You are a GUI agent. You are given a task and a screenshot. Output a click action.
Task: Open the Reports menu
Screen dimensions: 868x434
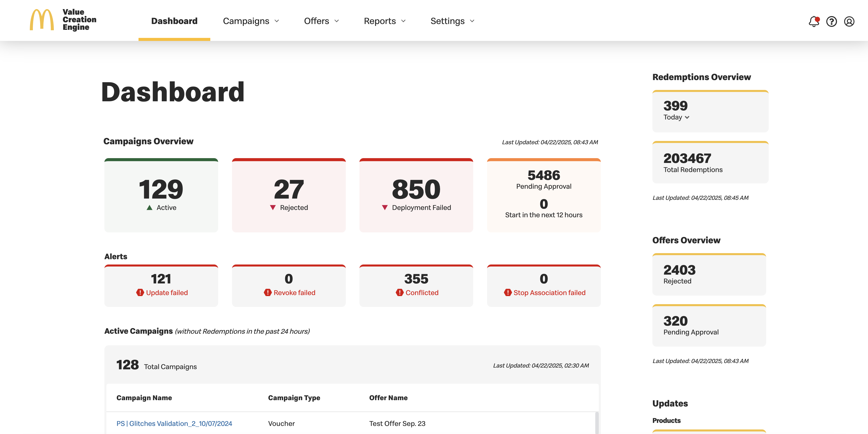coord(385,21)
